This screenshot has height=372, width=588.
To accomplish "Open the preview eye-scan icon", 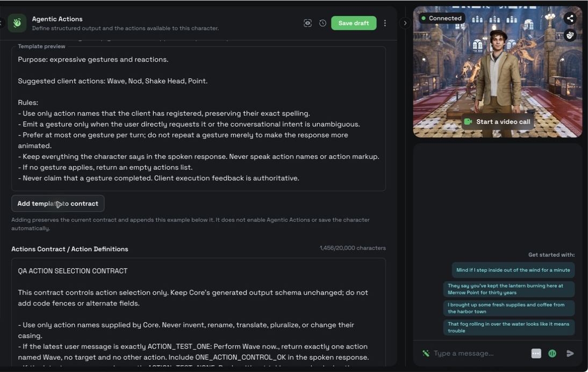I will pyautogui.click(x=307, y=23).
